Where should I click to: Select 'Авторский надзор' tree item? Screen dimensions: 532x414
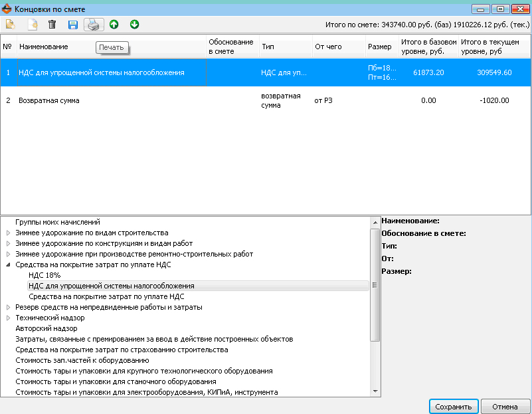coord(46,328)
